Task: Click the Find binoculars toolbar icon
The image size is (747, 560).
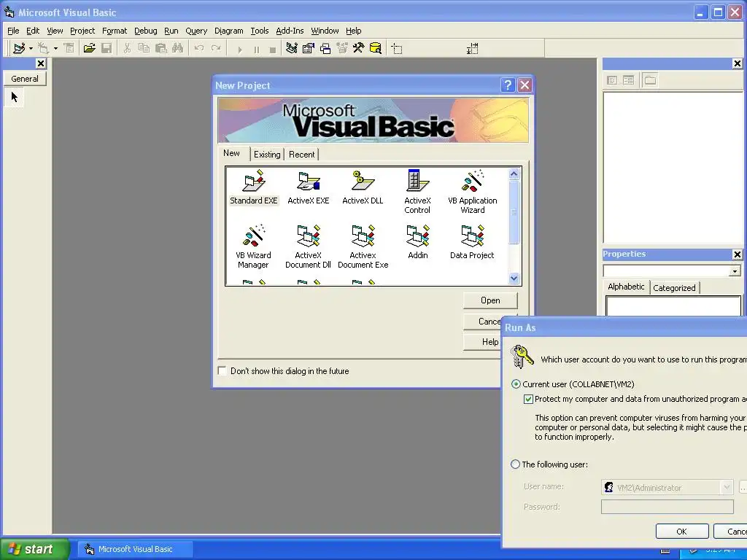Action: pos(178,49)
